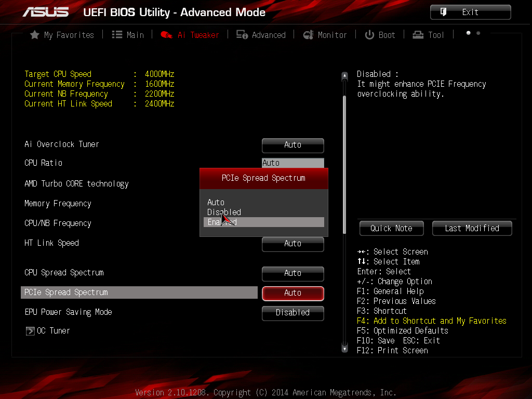This screenshot has height=399, width=532.
Task: Select the HT Link Speed label
Action: point(51,243)
